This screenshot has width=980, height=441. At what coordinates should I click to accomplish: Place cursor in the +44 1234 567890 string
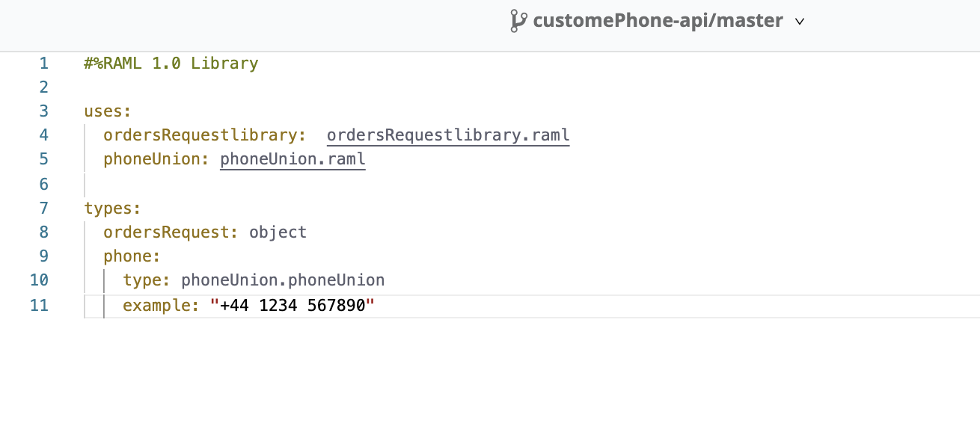click(x=292, y=305)
